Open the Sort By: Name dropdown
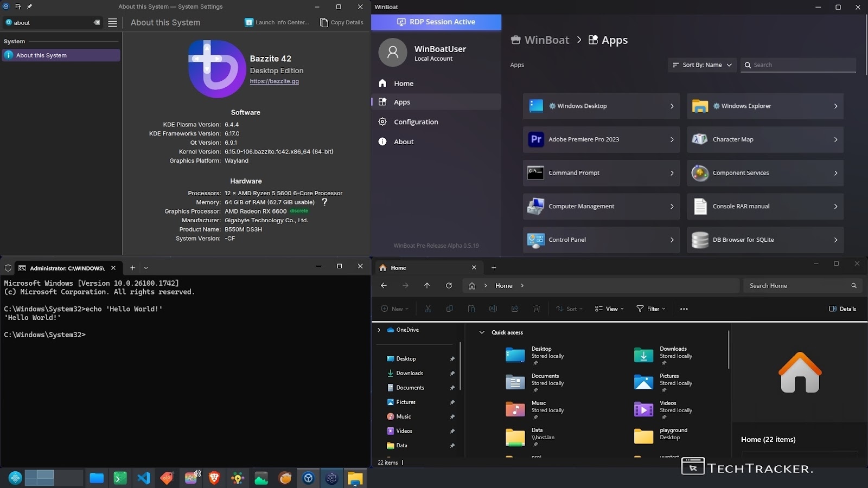Screen dimensions: 868x488 click(x=702, y=65)
